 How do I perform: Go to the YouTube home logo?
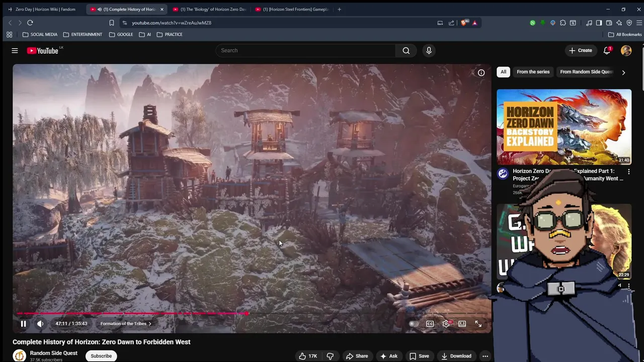pos(43,50)
